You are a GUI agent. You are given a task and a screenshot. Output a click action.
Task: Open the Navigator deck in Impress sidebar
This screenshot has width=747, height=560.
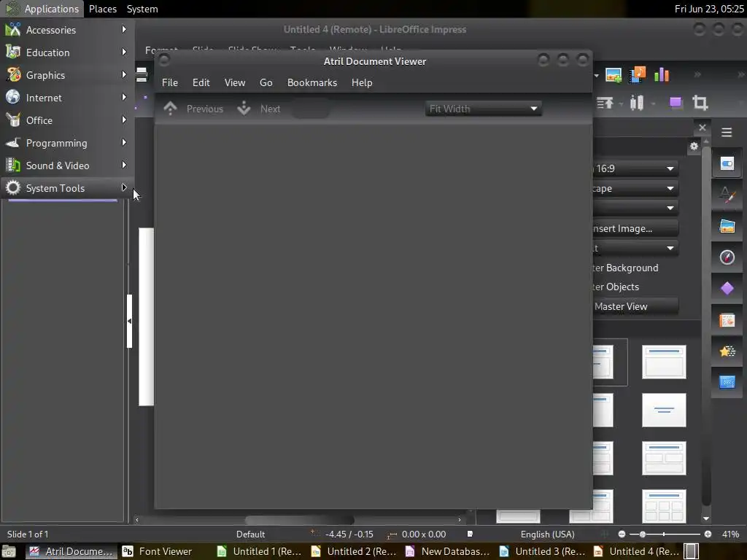point(727,257)
